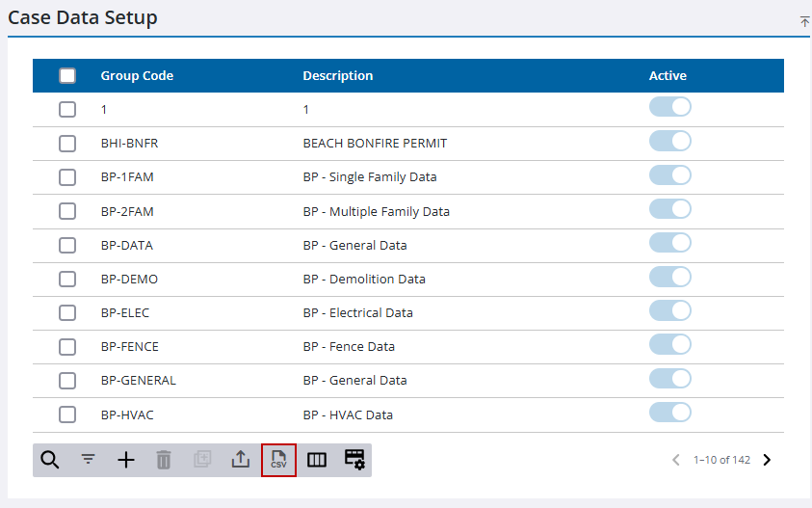Image resolution: width=812 pixels, height=508 pixels.
Task: Sort by Group Code column header
Action: point(137,76)
